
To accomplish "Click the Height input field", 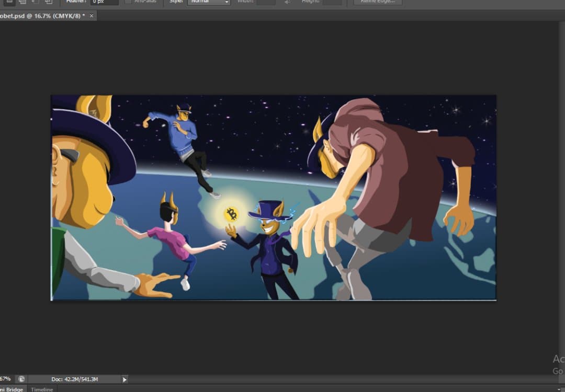I will (x=332, y=2).
